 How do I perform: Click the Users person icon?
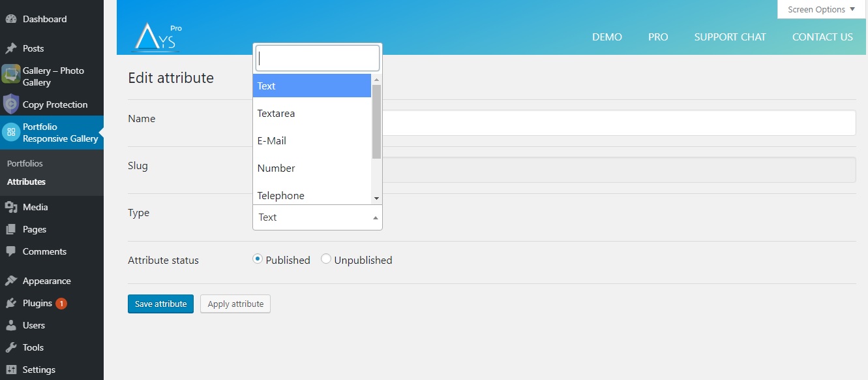tap(10, 325)
